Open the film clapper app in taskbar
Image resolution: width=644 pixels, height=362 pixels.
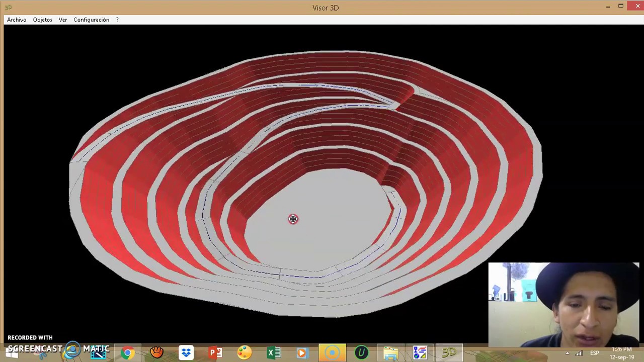[x=98, y=353]
